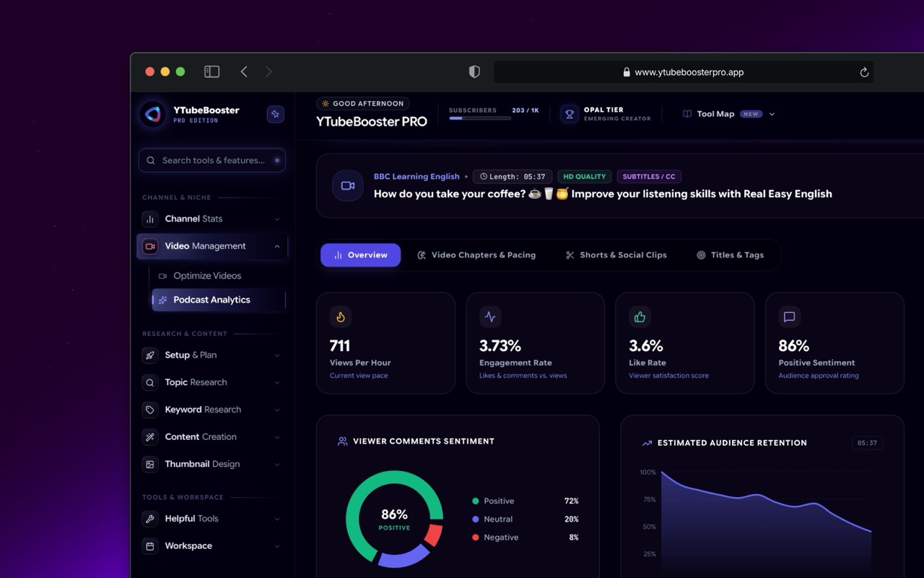Click the video camera icon beside video title
Image resolution: width=924 pixels, height=578 pixels.
(x=348, y=186)
